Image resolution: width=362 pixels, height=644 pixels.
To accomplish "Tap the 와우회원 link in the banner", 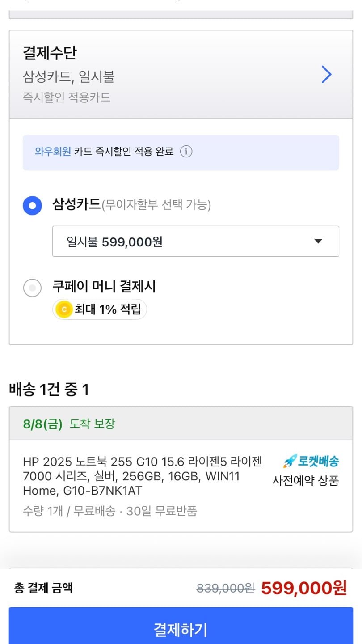I will coord(53,152).
